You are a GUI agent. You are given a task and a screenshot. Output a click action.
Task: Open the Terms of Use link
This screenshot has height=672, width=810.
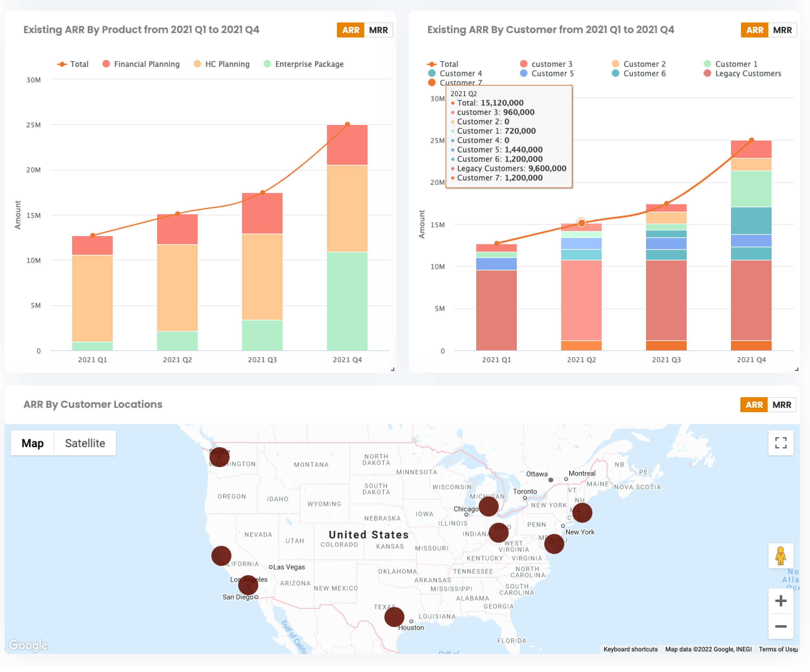(777, 649)
